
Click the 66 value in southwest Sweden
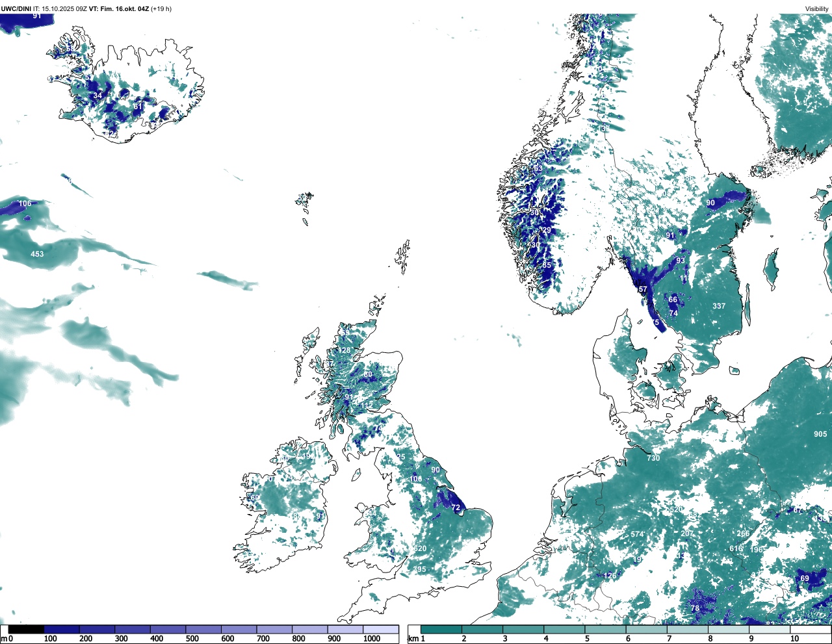coord(673,300)
